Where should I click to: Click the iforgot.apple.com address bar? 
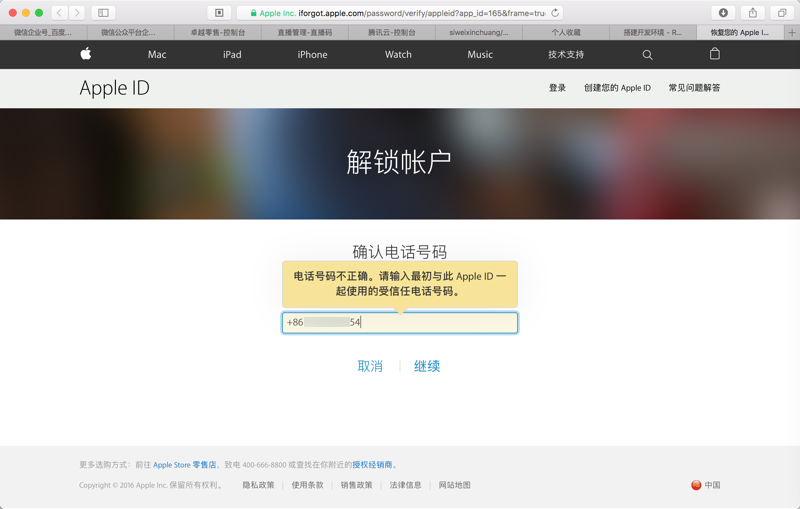click(399, 13)
